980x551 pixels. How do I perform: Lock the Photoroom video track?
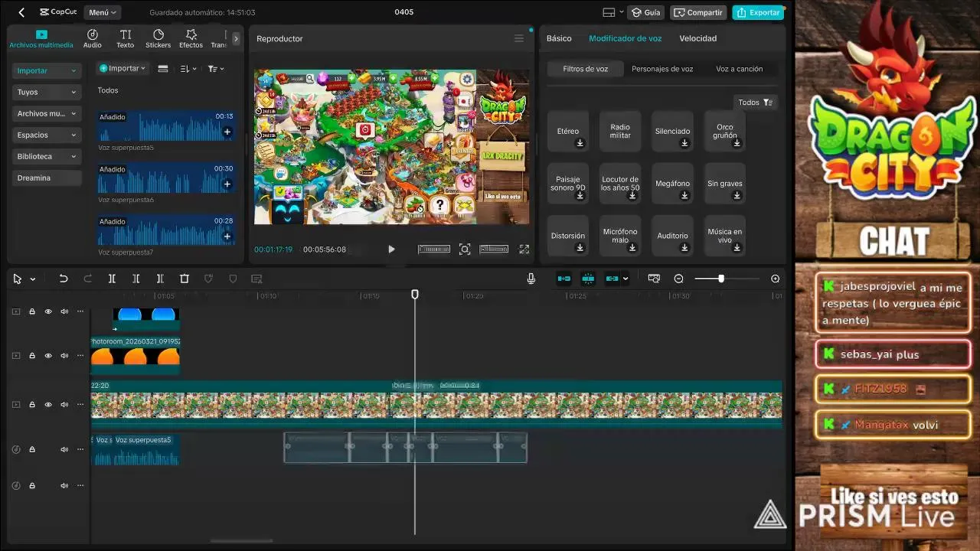coord(32,356)
